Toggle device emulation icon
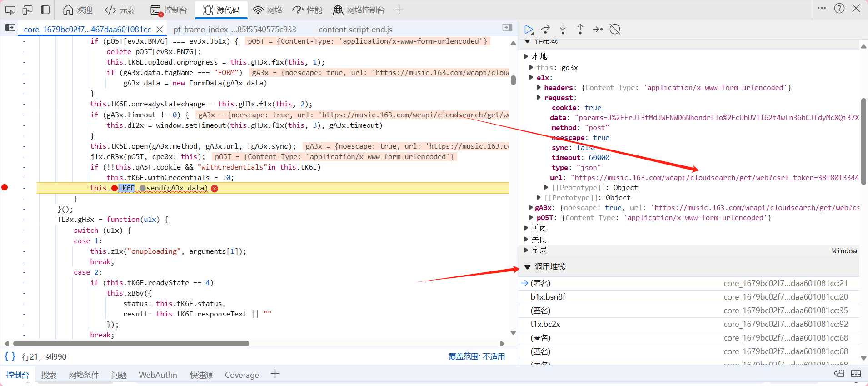 coord(28,10)
